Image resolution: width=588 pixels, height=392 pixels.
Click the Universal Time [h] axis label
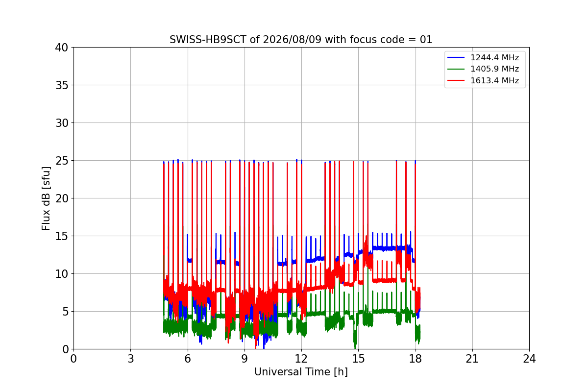point(301,372)
